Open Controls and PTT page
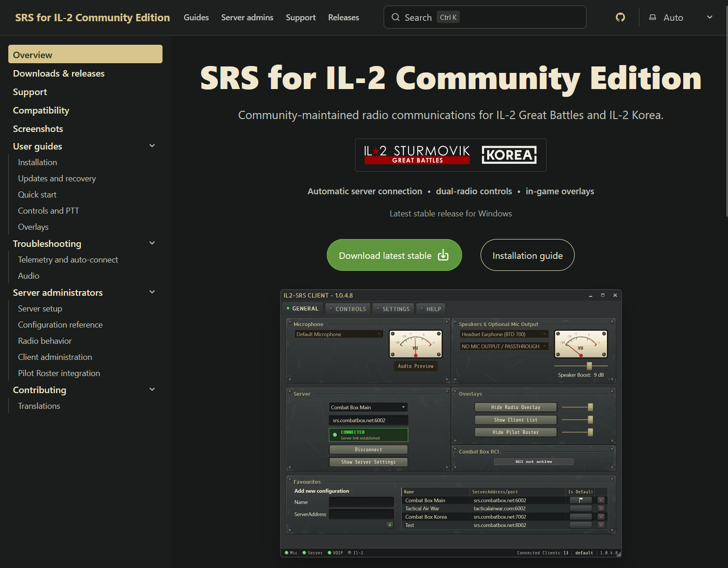Viewport: 728px width, 568px height. point(48,211)
